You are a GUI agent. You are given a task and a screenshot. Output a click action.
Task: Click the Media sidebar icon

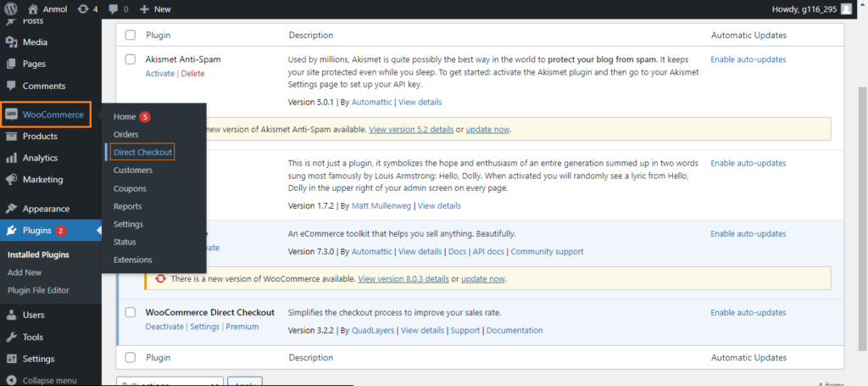tap(11, 42)
